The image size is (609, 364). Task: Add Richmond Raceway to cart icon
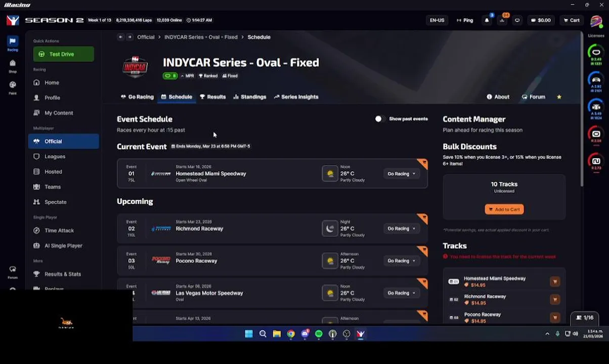[555, 300]
